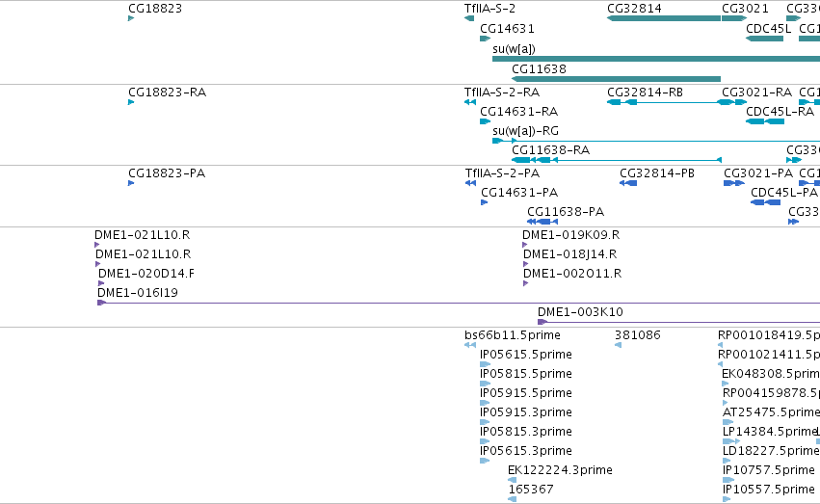This screenshot has width=820, height=504.
Task: Select the bs66b11.5prime EST label
Action: (x=512, y=335)
